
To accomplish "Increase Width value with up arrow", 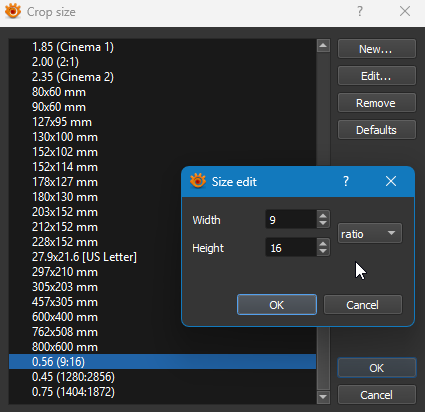I will point(323,215).
